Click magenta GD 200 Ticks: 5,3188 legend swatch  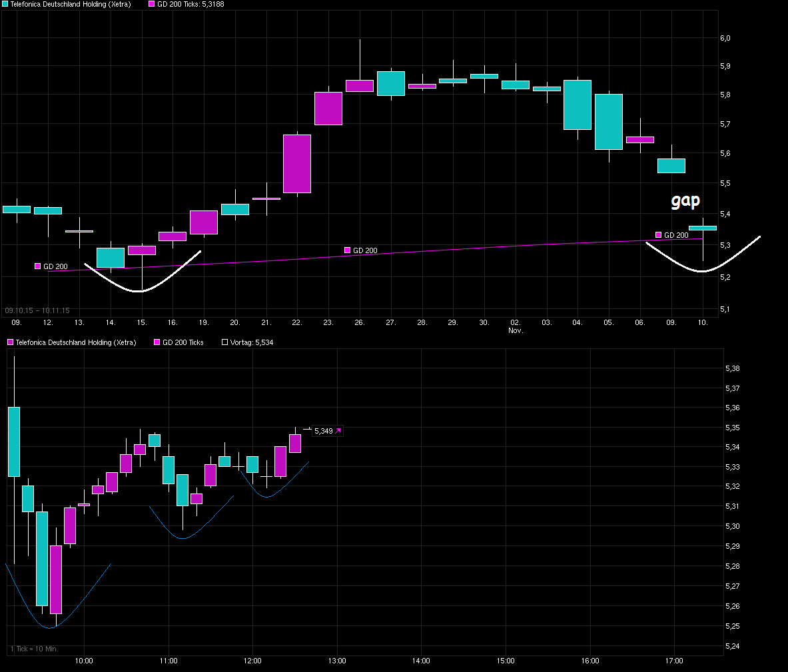151,4
